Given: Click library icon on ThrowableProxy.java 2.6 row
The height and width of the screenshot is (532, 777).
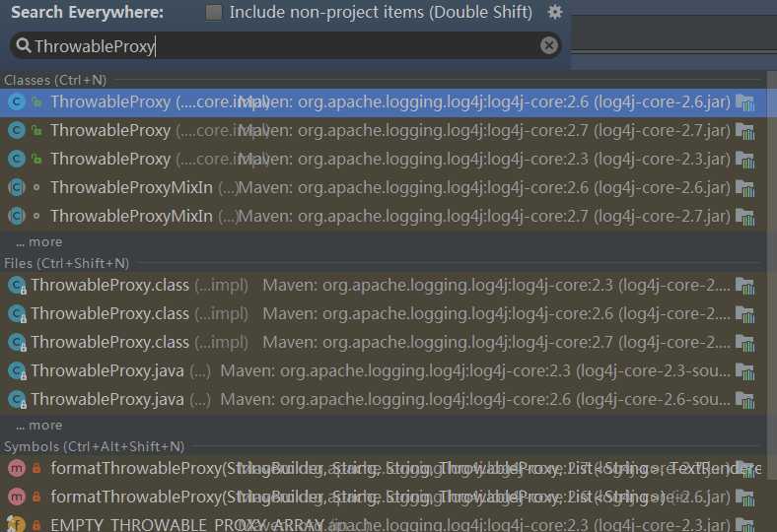Looking at the screenshot, I should (745, 400).
